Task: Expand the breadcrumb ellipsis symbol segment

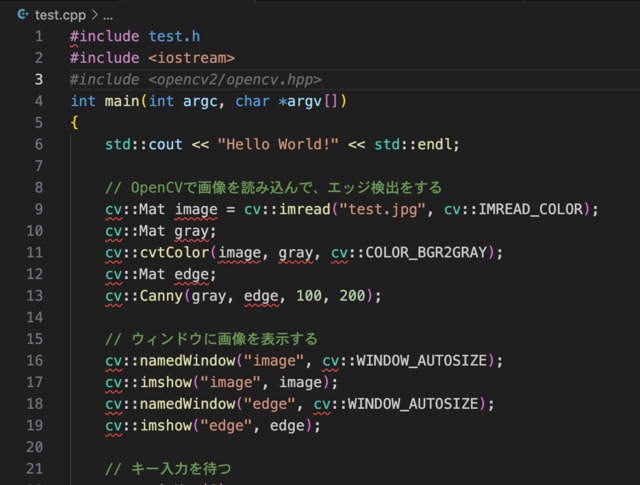Action: point(107,15)
